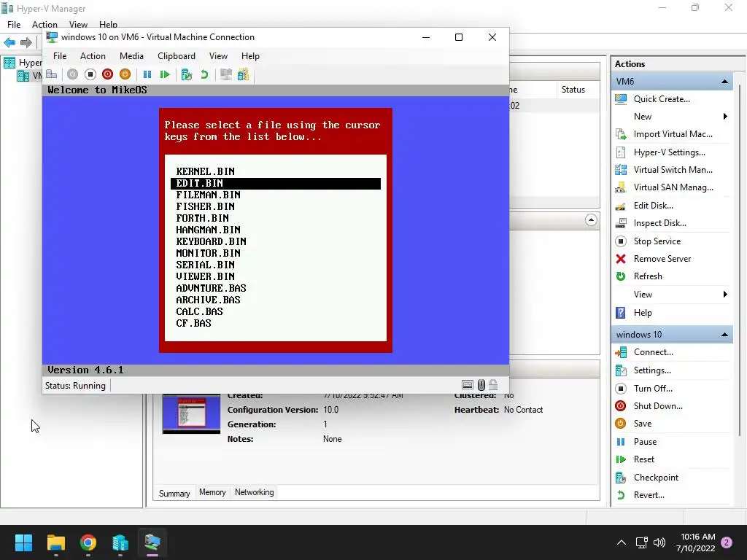747x560 pixels.
Task: Collapse checkpoints pane with round chevron
Action: [591, 220]
